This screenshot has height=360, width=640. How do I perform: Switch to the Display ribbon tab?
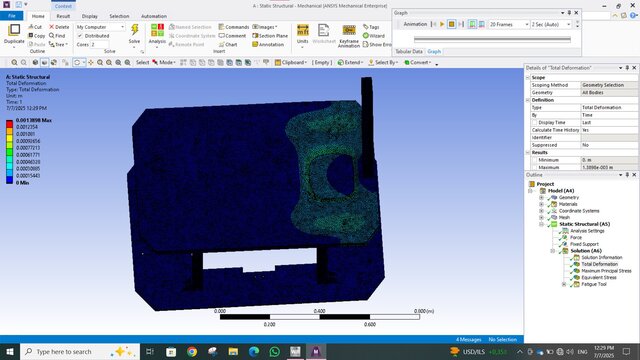(x=89, y=16)
